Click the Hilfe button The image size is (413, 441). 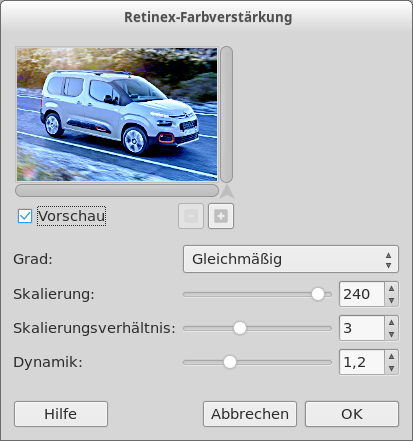(x=61, y=414)
